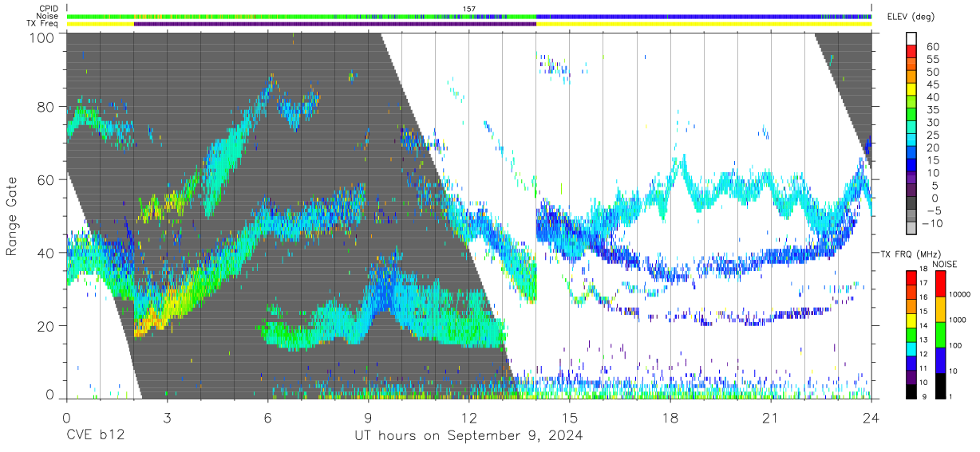980x452 pixels.
Task: Click the yellow segment of the ELEV color bar
Action: pos(911,89)
